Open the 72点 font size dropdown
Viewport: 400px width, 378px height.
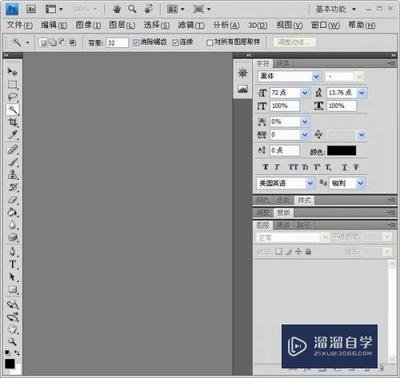(305, 93)
